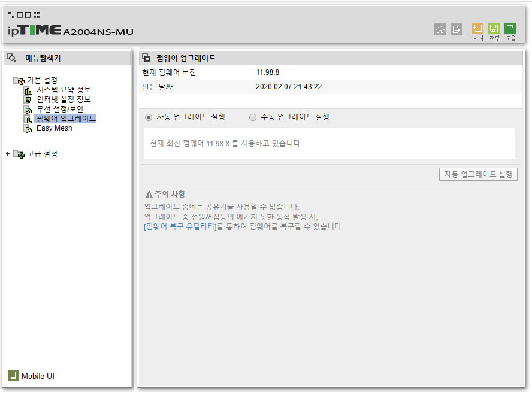Open the 도움 help icon
The image size is (532, 394).
(510, 29)
